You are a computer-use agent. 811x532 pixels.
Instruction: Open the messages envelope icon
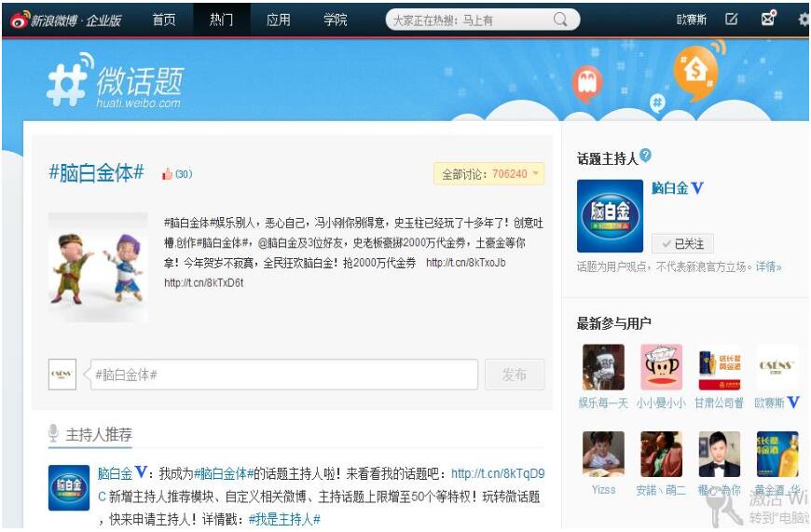point(768,19)
